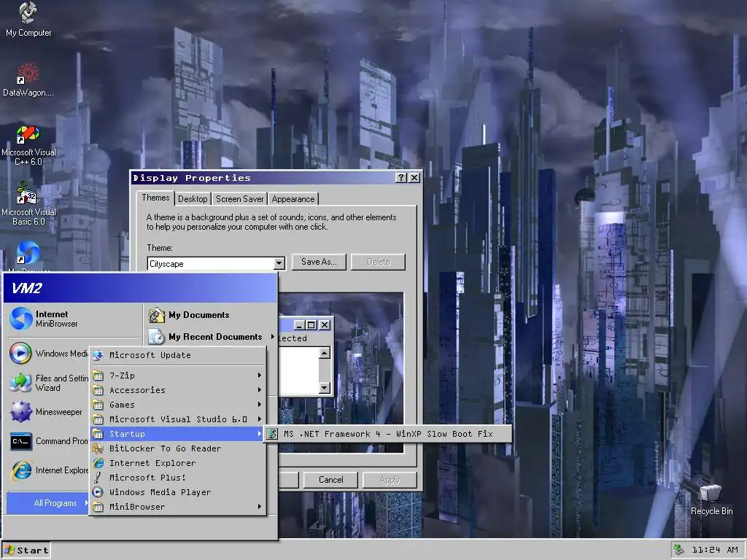Expand the MiniBrowser programs folder
The image size is (747, 560).
[x=178, y=507]
